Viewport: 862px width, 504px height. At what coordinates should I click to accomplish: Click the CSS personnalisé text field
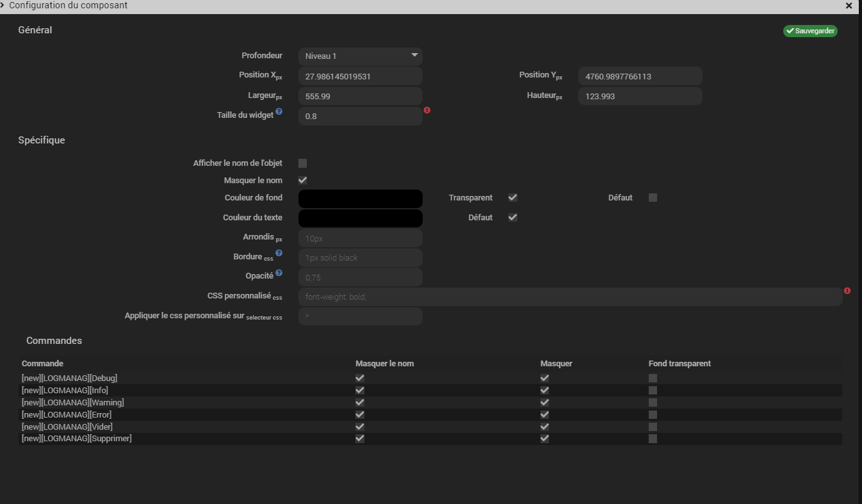click(x=570, y=297)
